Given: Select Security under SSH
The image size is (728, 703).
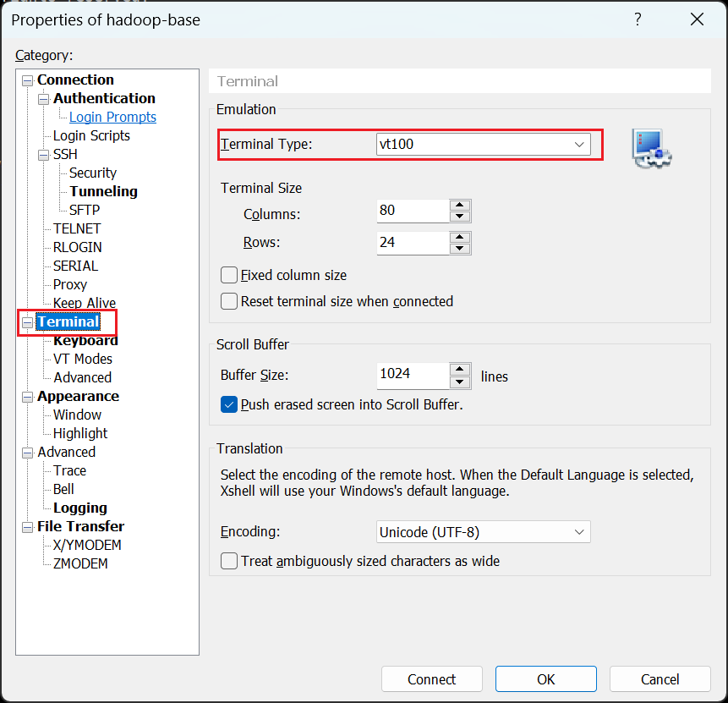Looking at the screenshot, I should coord(93,173).
